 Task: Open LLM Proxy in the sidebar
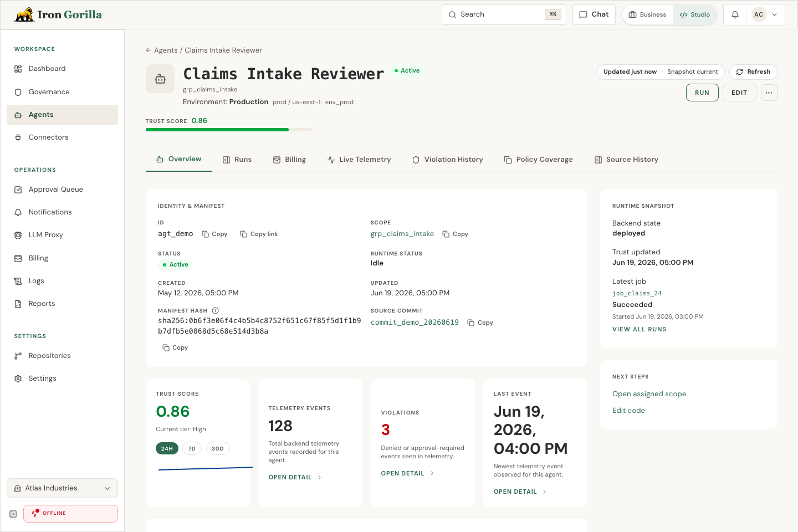(x=62, y=235)
